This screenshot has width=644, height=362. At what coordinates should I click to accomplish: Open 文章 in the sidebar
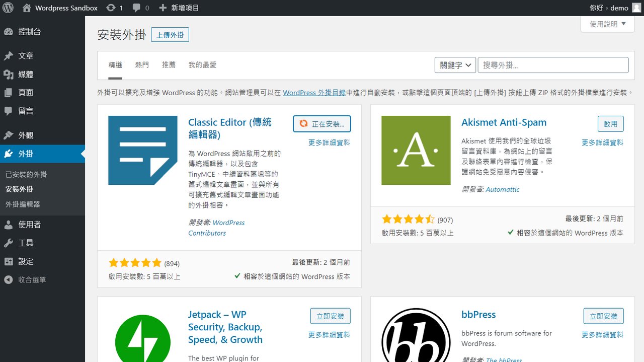[x=26, y=56]
